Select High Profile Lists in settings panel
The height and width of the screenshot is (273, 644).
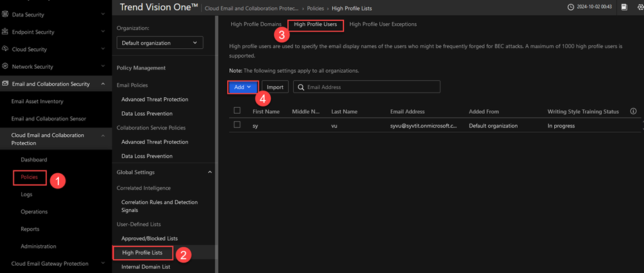143,253
